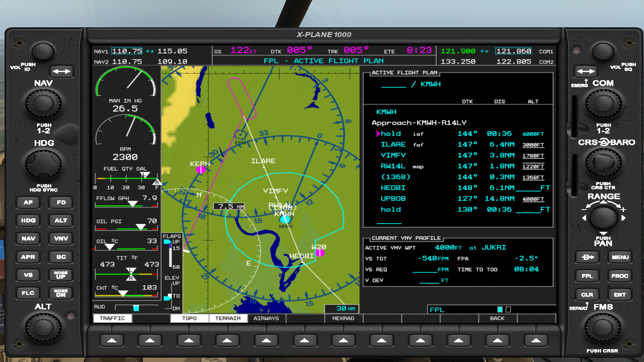Click the NAV volume knob
Screen dimensions: 644x362
pos(43,52)
